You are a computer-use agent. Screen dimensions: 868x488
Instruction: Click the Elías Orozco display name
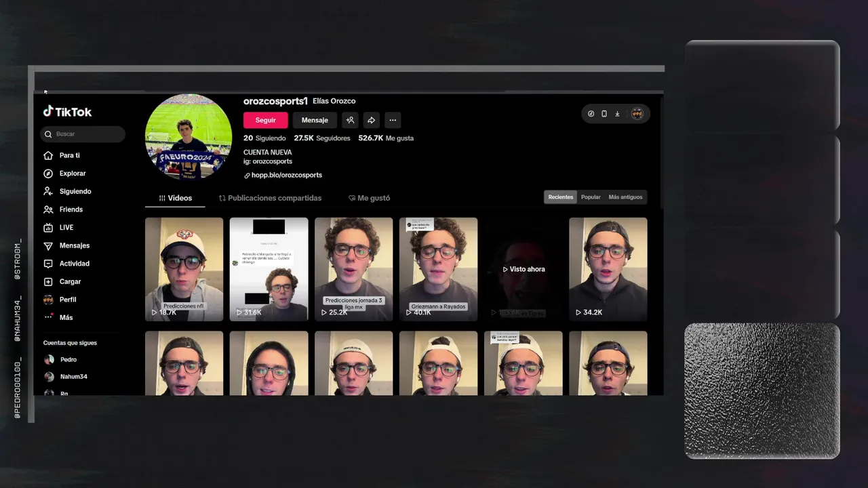[x=334, y=101]
